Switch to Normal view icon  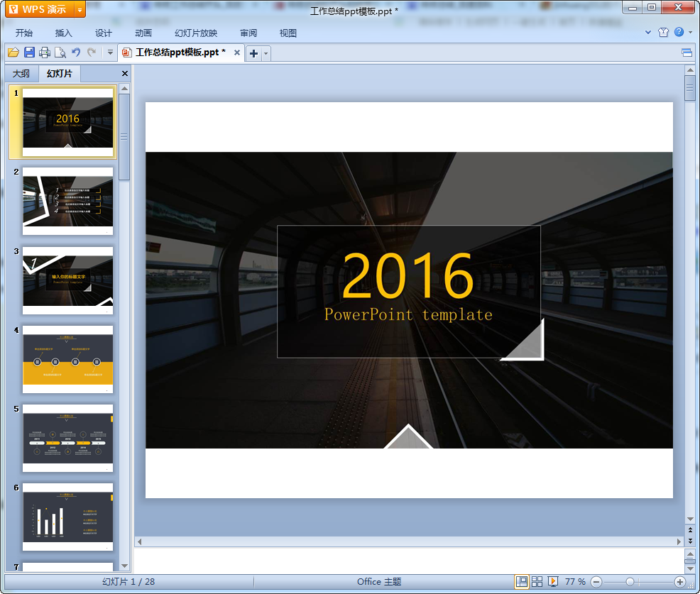521,581
